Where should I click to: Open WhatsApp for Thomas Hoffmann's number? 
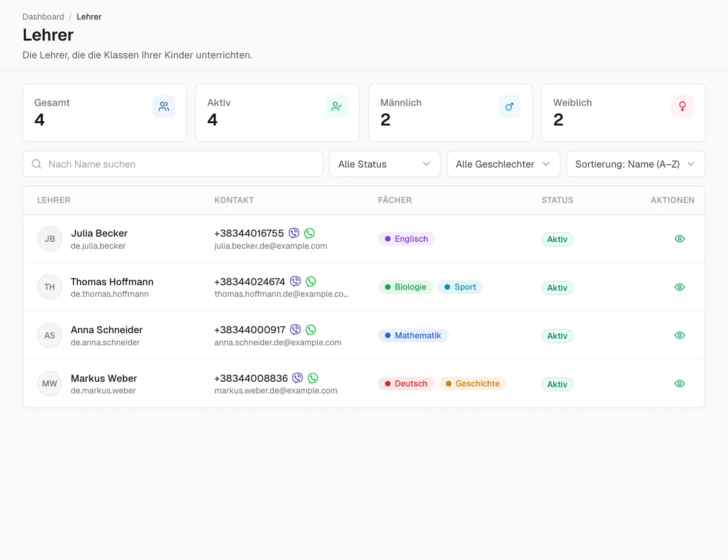(311, 281)
